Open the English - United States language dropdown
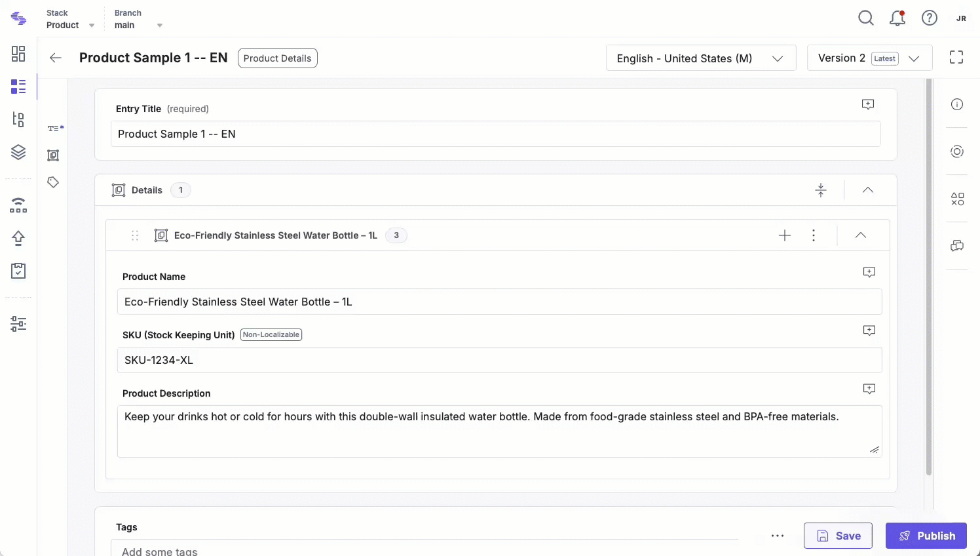980x556 pixels. click(x=701, y=58)
